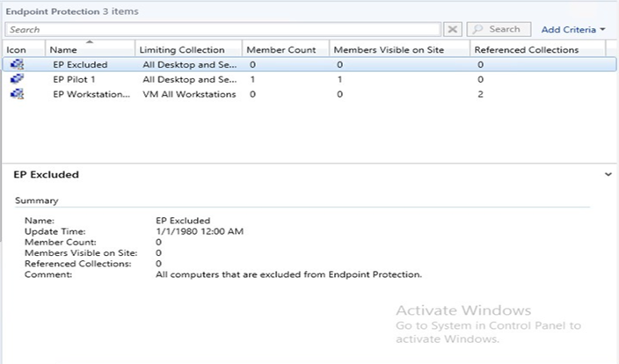Click the Search button
Viewport: 619px width, 364px height.
pos(498,29)
